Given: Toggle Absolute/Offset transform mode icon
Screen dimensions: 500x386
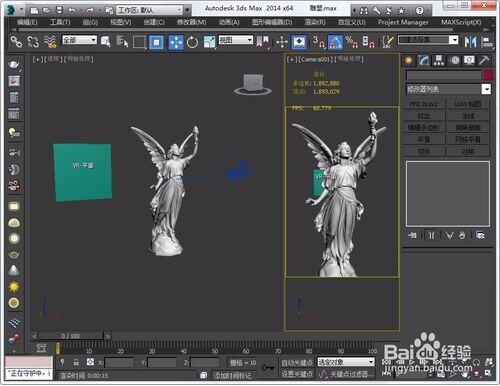Looking at the screenshot, I should tap(90, 362).
